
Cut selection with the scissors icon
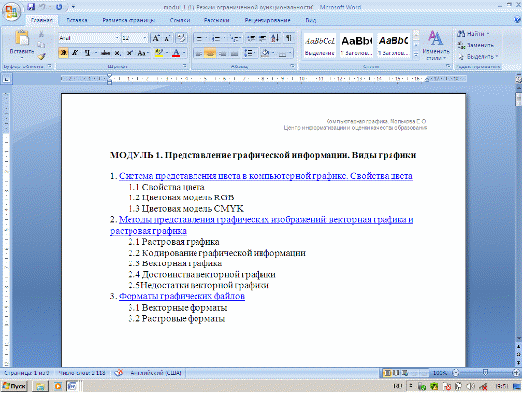click(41, 34)
